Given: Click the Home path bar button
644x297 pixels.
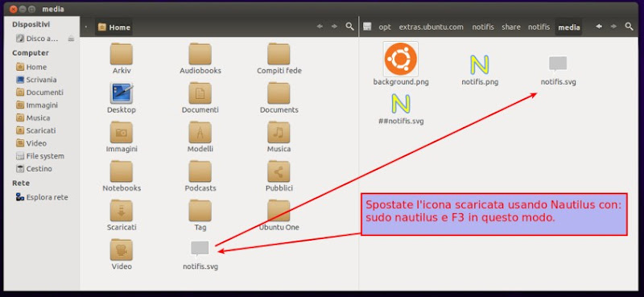Looking at the screenshot, I should click(x=114, y=27).
